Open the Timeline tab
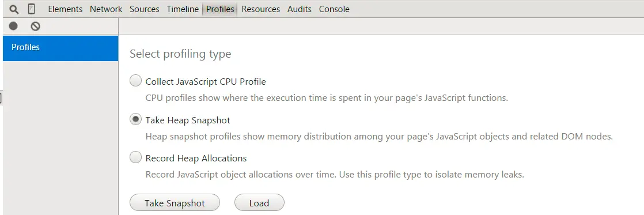The height and width of the screenshot is (215, 644). pyautogui.click(x=183, y=9)
